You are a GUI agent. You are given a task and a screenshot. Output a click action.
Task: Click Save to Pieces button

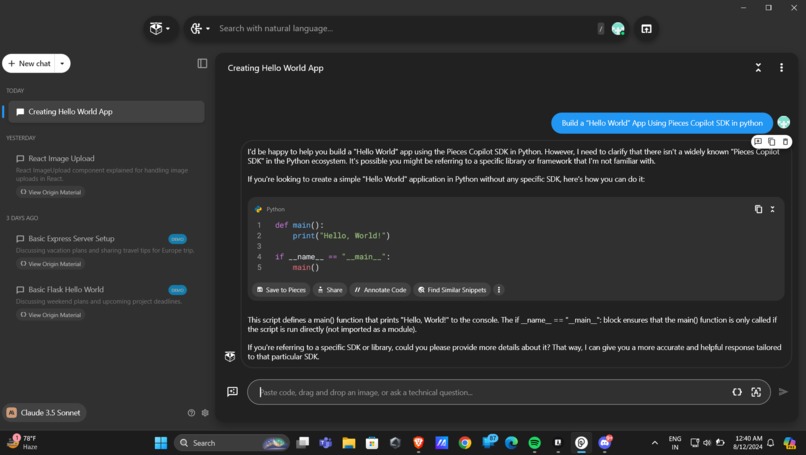281,290
